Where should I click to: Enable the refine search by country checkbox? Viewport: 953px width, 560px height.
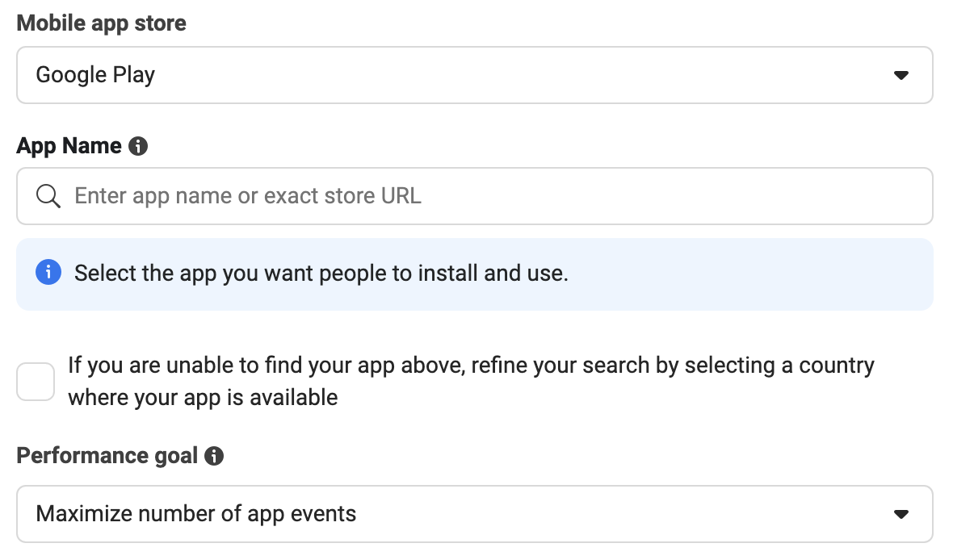pos(36,382)
